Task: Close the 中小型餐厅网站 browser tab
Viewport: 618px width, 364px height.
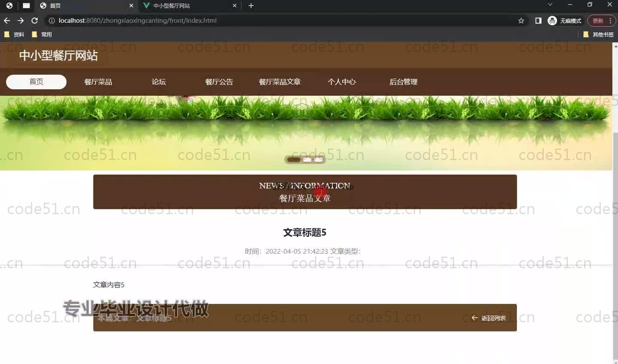Action: 234,6
